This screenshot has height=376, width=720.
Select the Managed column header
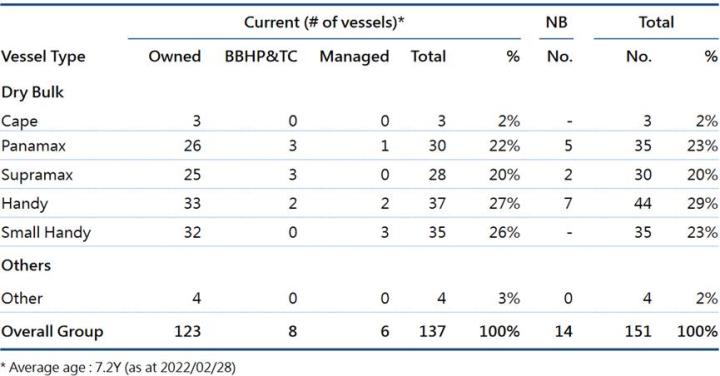point(354,57)
